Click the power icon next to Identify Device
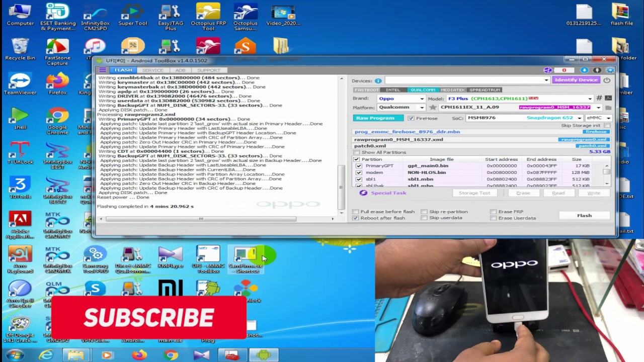Viewport: 644px width, 362px height. (607, 80)
